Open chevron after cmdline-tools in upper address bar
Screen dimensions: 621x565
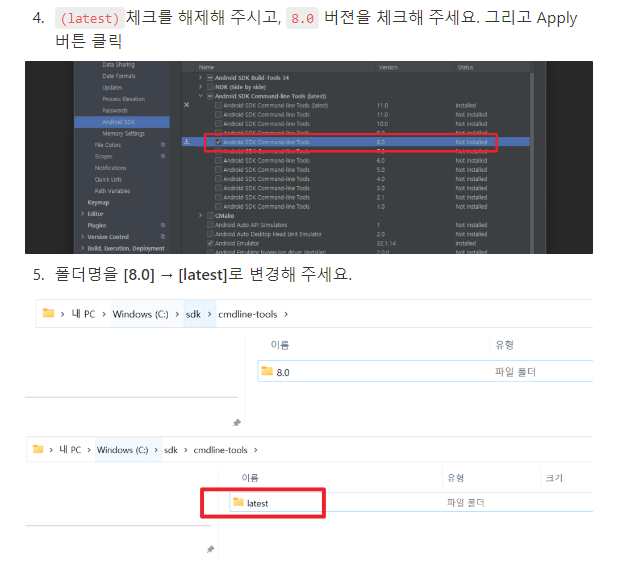tap(286, 314)
